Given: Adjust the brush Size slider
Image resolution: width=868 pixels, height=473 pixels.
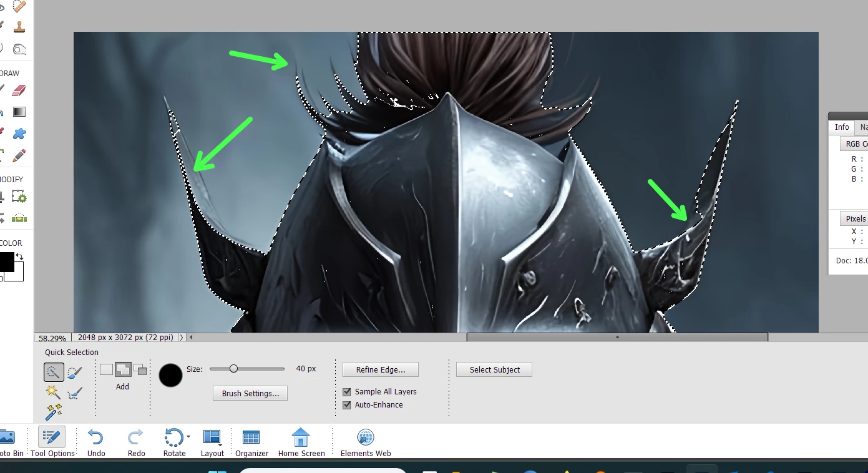Looking at the screenshot, I should [x=233, y=369].
